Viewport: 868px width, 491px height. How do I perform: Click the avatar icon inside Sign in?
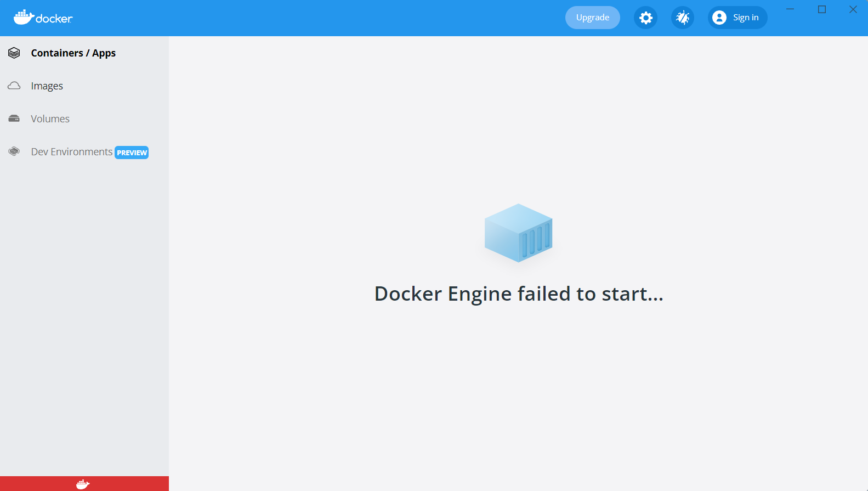tap(719, 17)
